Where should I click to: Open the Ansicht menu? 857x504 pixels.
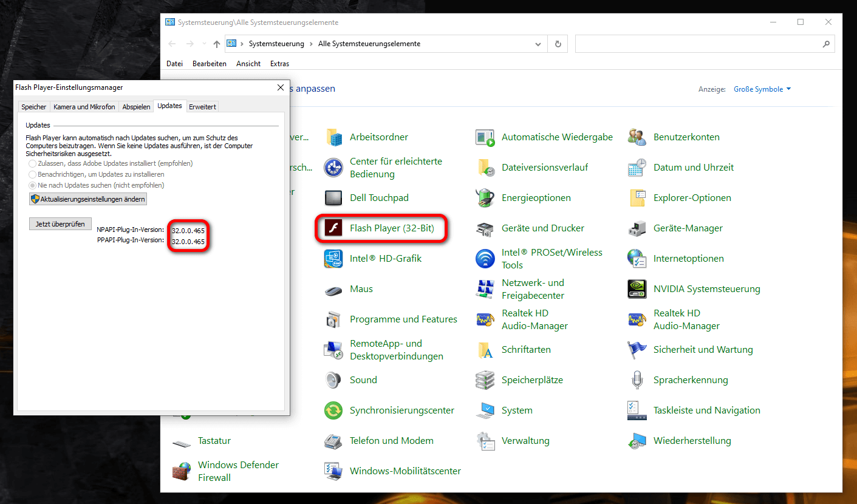point(248,64)
